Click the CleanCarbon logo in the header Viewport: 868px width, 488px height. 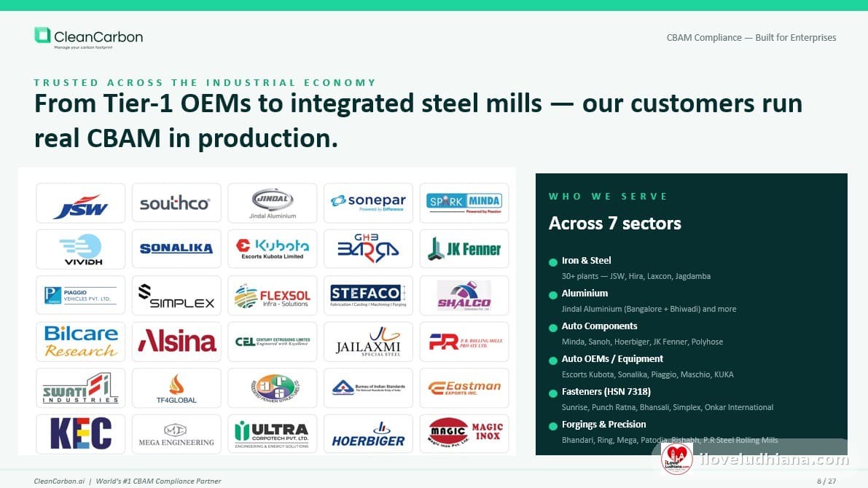pyautogui.click(x=89, y=38)
